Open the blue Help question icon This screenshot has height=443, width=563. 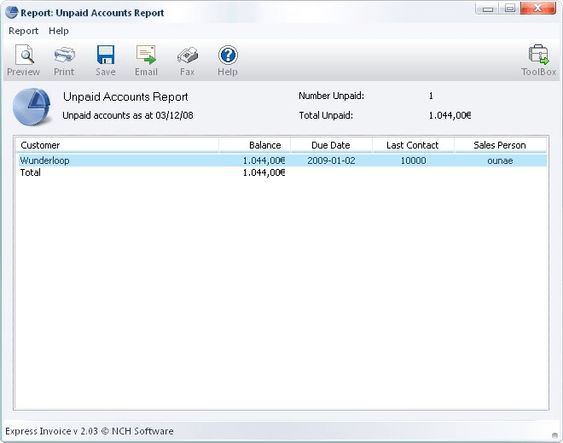click(228, 60)
